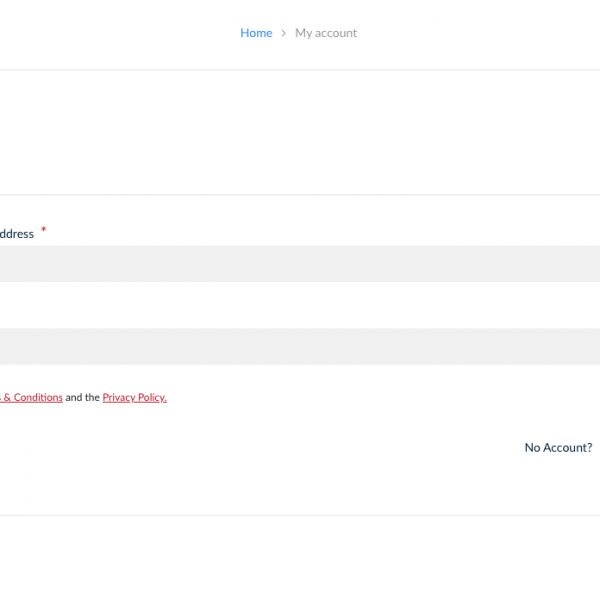Select the input above the policy links
Viewport: 600px width, 600px height.
click(300, 347)
